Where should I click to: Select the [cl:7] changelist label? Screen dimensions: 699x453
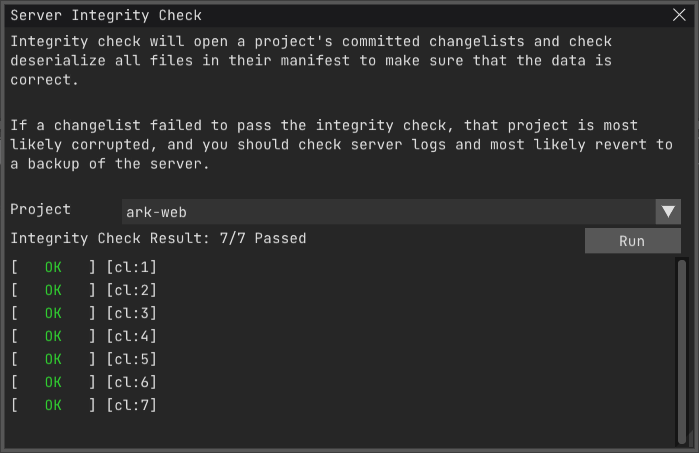(131, 405)
